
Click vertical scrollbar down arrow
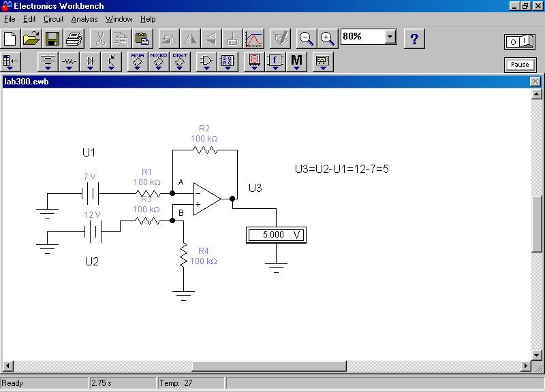click(537, 355)
